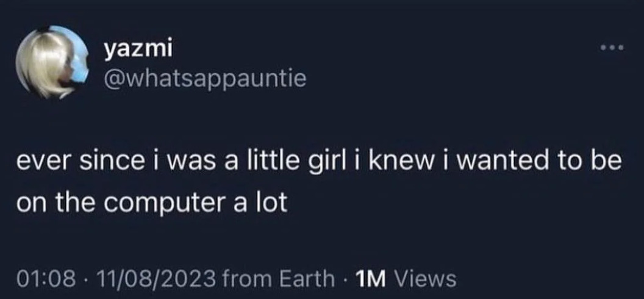Click the bold "1M" view number
This screenshot has width=644, height=299.
point(373,278)
